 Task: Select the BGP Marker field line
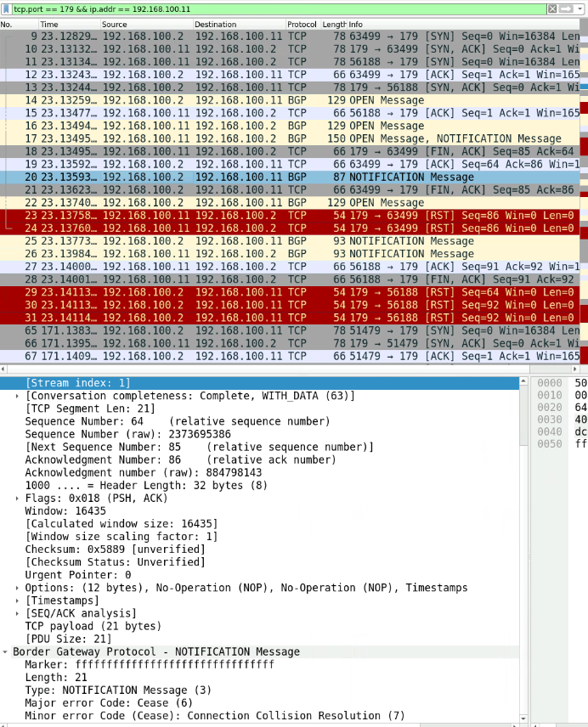[259, 665]
